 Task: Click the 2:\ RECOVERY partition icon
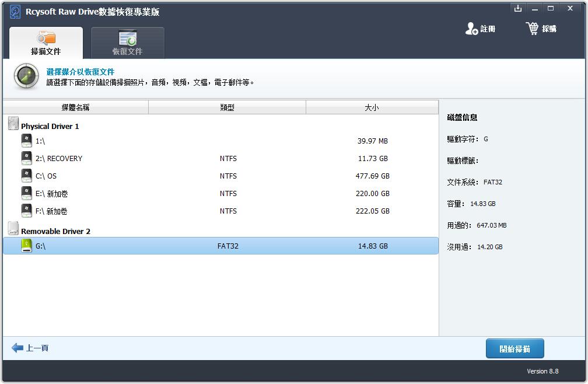click(x=27, y=158)
